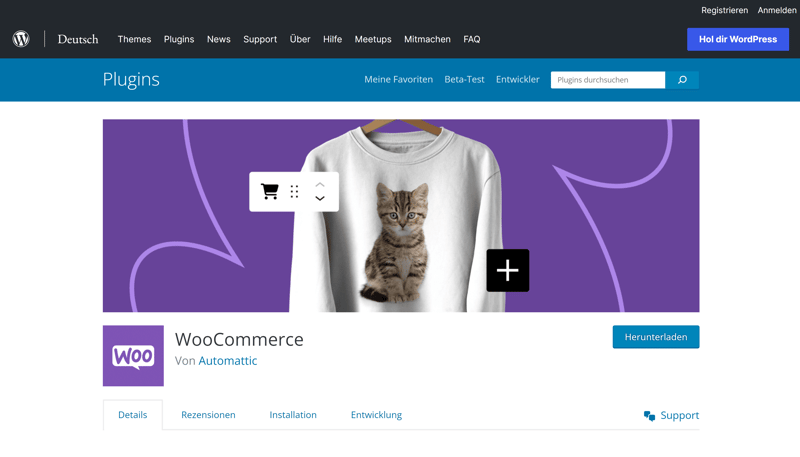Open the Entwickler link in blue bar

(x=517, y=80)
